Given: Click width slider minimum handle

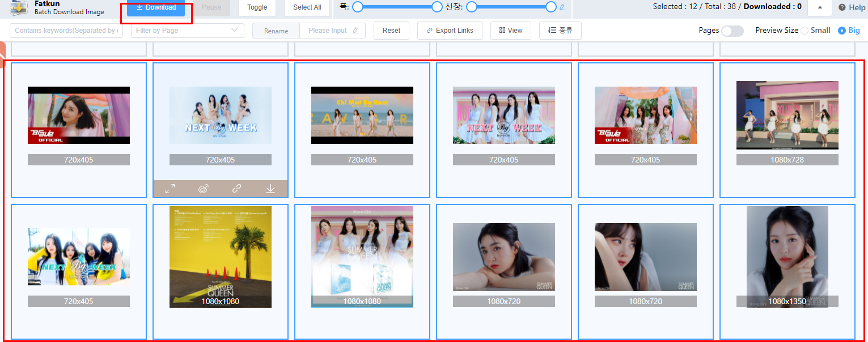Looking at the screenshot, I should [358, 7].
